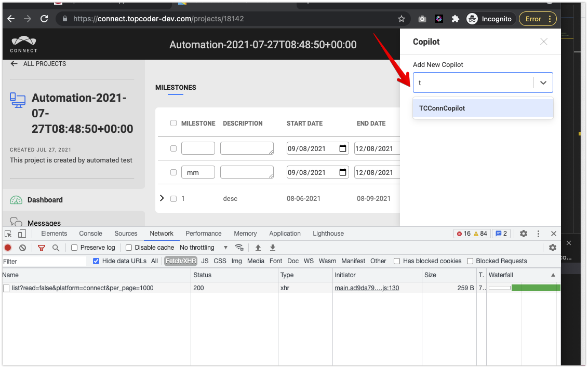Uncheck Hide data URLs
Screen dimensions: 588x368
96,261
